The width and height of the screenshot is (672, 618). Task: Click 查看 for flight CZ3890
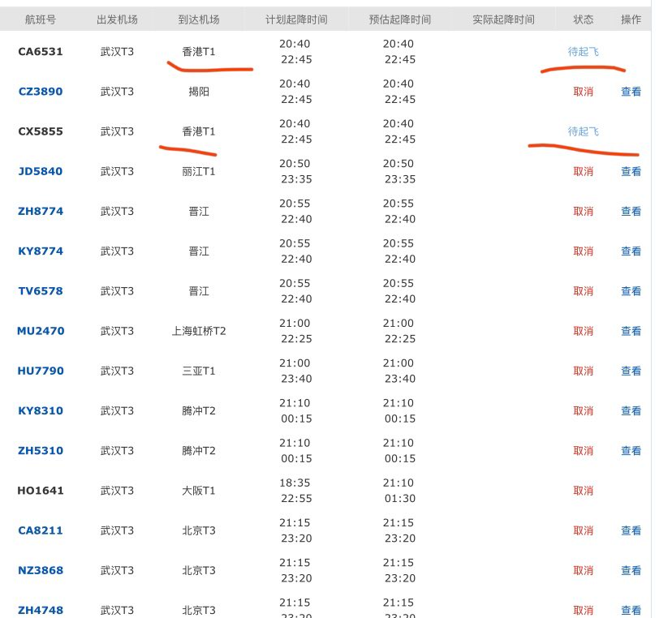click(631, 92)
